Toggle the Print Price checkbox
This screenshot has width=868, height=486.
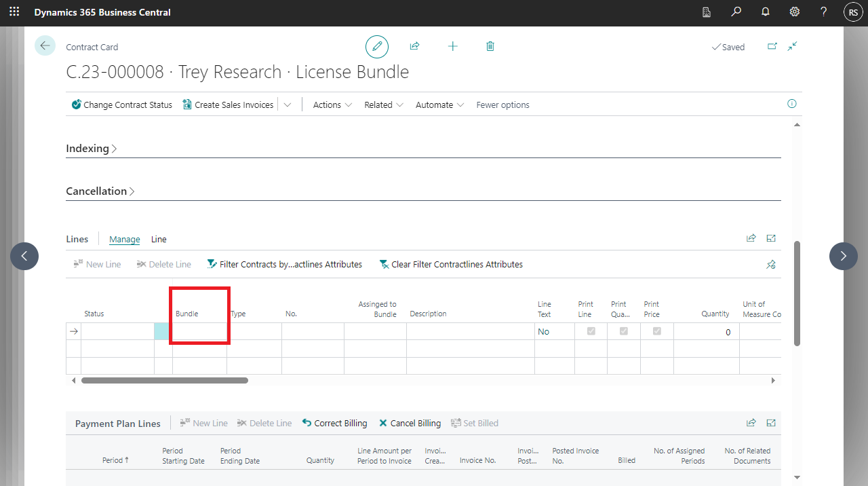656,331
